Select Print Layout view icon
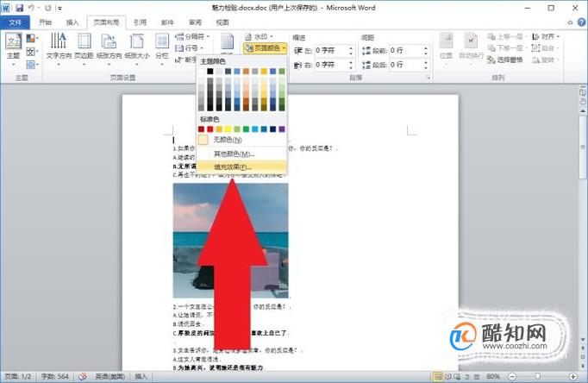Viewport: 588px width, 383px height. click(x=438, y=376)
